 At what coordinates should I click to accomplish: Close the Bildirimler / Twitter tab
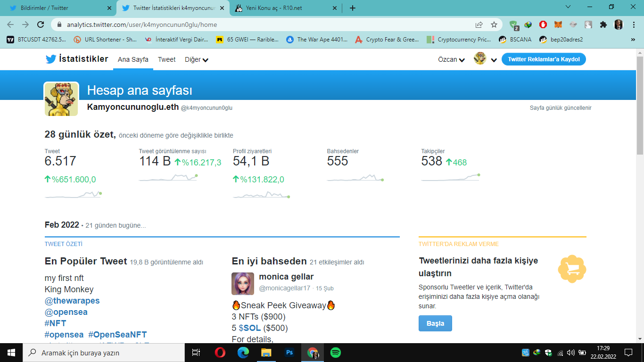[109, 8]
